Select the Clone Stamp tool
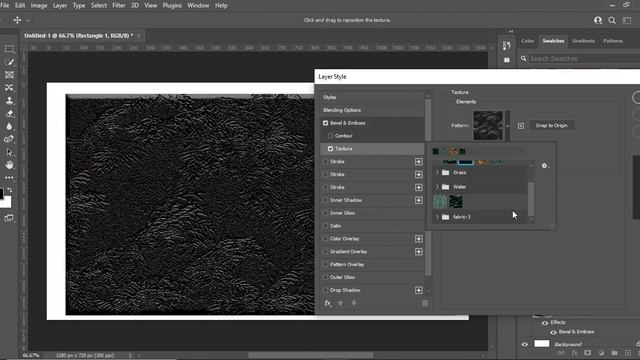 click(9, 100)
